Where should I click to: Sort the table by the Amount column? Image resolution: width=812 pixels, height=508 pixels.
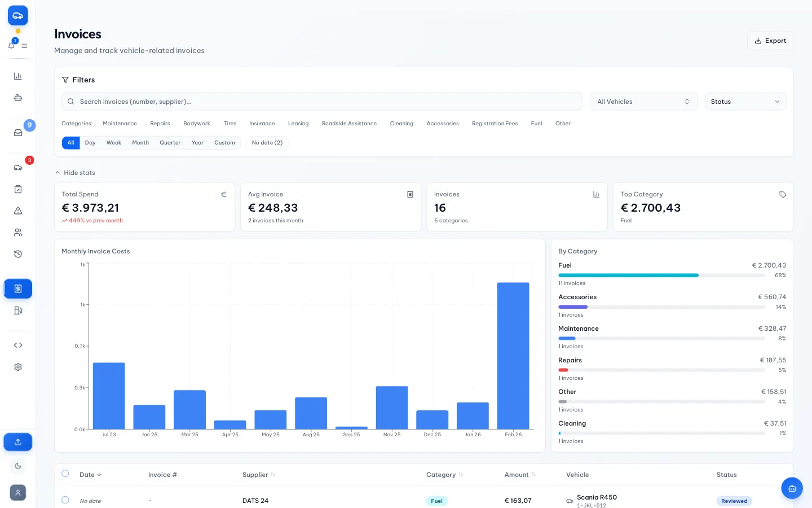coord(520,475)
